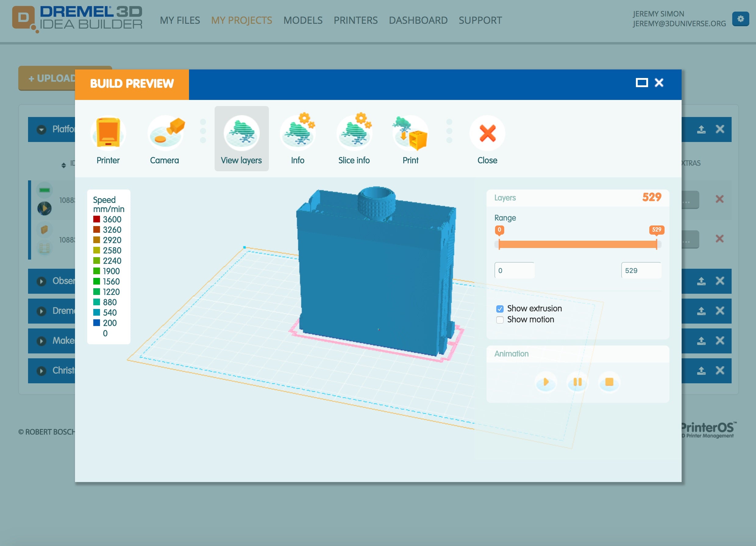
Task: Close Build Preview with the header X
Action: (659, 83)
